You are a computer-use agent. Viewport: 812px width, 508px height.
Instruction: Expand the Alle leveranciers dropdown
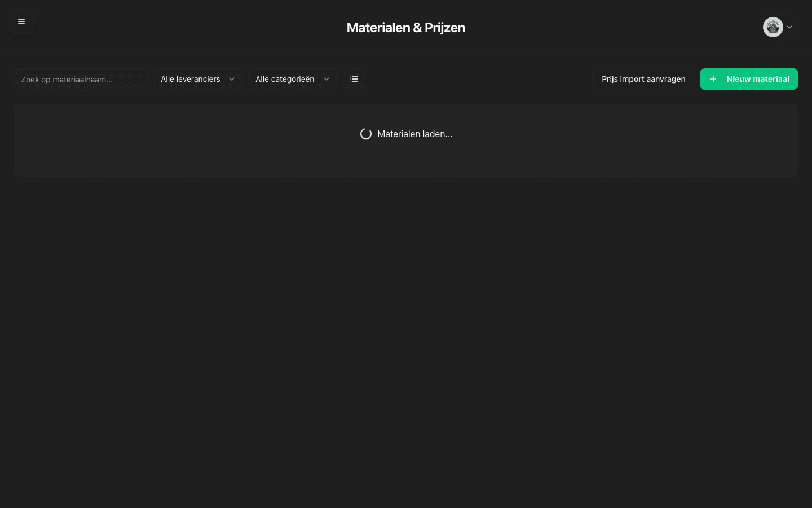198,79
